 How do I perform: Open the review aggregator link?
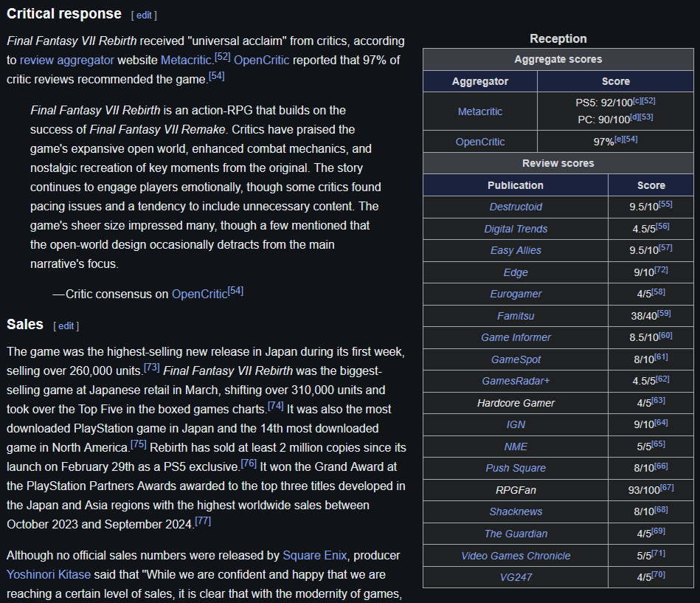(67, 60)
